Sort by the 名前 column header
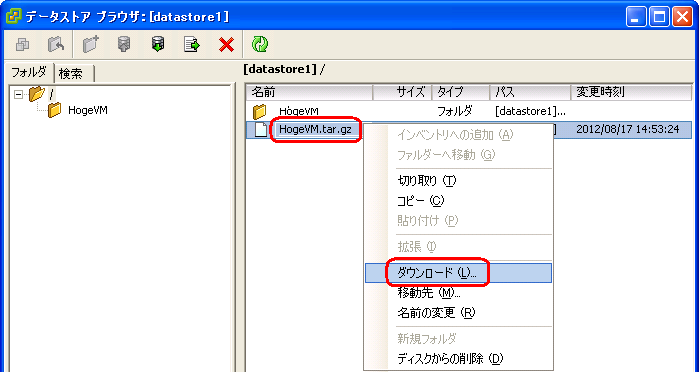Screen dimensions: 699x372 pyautogui.click(x=309, y=92)
